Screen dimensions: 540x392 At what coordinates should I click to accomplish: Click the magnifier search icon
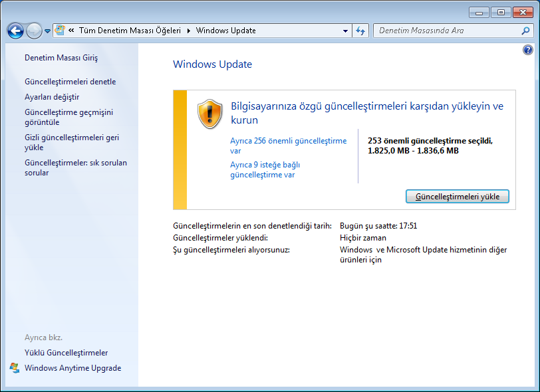525,31
